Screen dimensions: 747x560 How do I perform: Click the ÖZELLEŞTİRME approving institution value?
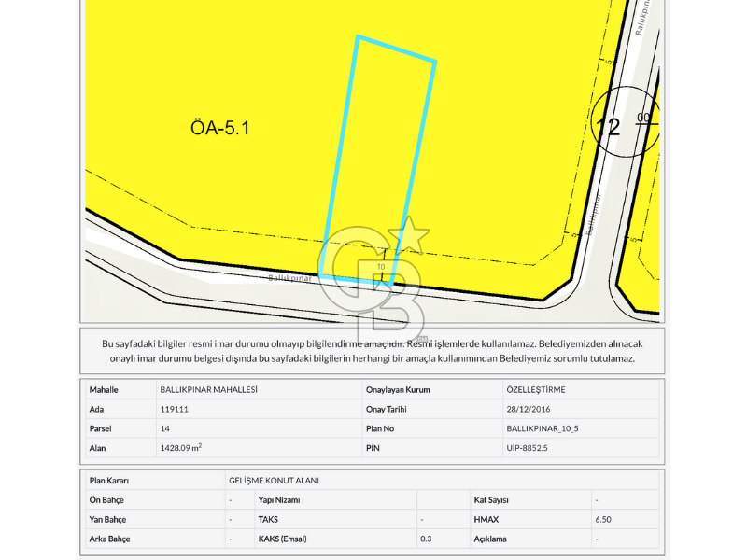[x=536, y=389]
